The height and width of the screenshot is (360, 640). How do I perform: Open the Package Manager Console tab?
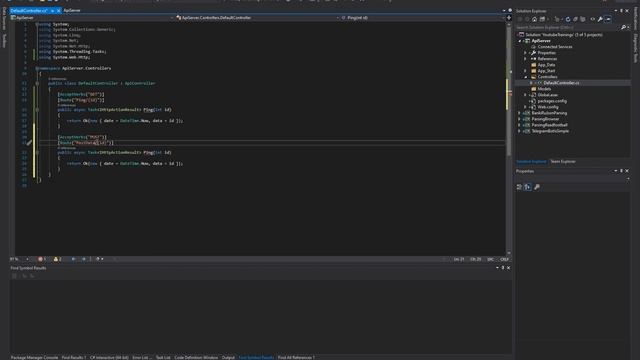coord(34,358)
